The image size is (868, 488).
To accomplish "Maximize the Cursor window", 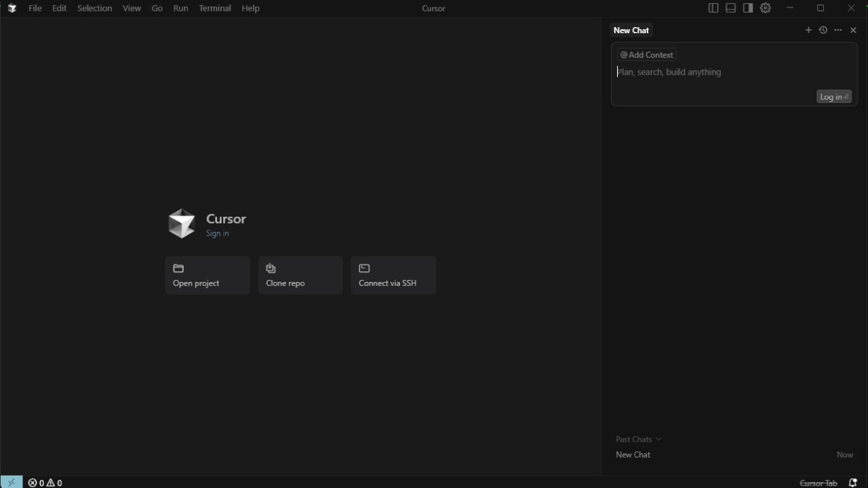I will click(x=821, y=8).
